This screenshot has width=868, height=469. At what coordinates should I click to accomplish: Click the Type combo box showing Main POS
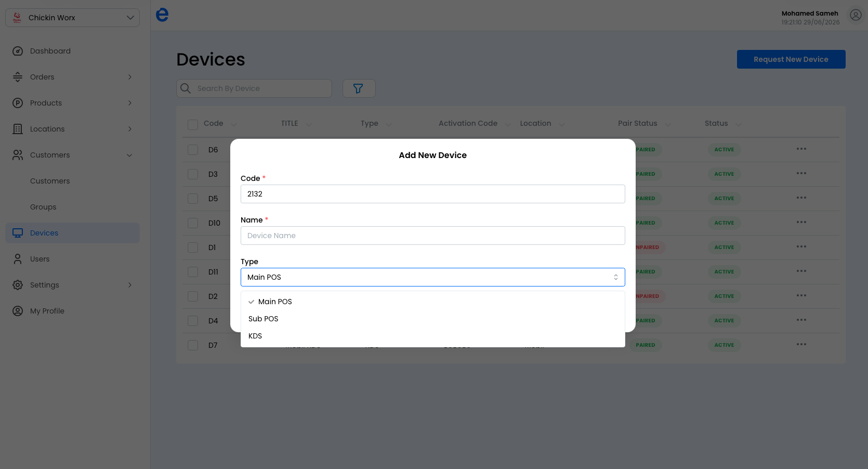(432, 277)
